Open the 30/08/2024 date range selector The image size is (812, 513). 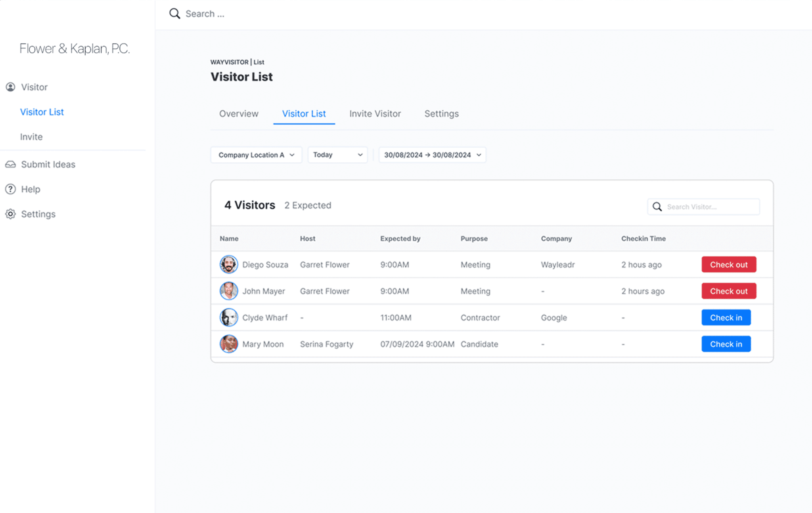(432, 155)
